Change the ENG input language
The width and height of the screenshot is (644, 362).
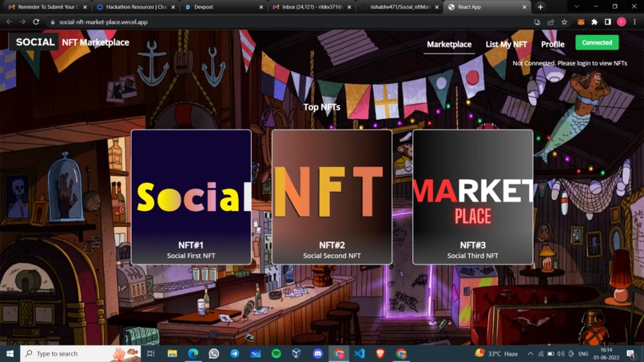583,354
